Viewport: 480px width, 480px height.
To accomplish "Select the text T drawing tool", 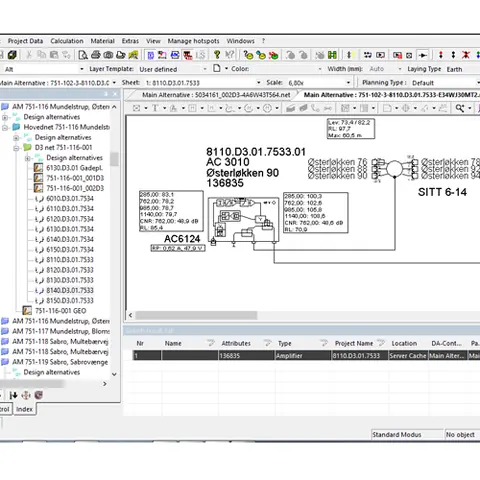I will point(155,108).
